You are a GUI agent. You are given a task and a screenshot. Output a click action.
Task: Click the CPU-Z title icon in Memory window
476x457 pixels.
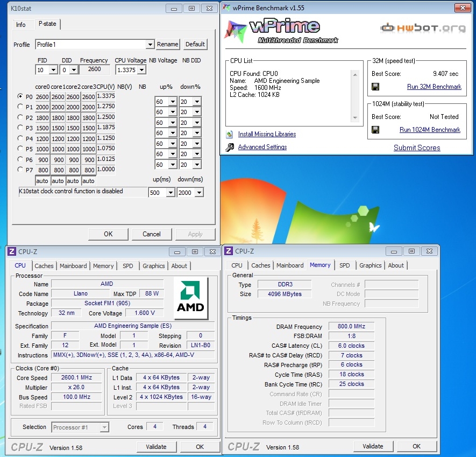point(229,251)
